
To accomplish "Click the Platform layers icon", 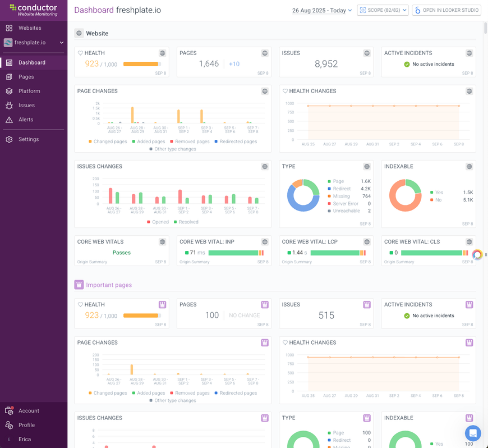I will pyautogui.click(x=9, y=91).
